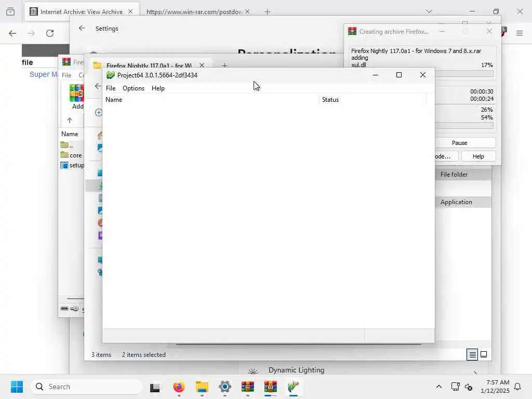Click the New button in File Explorer

point(99,112)
